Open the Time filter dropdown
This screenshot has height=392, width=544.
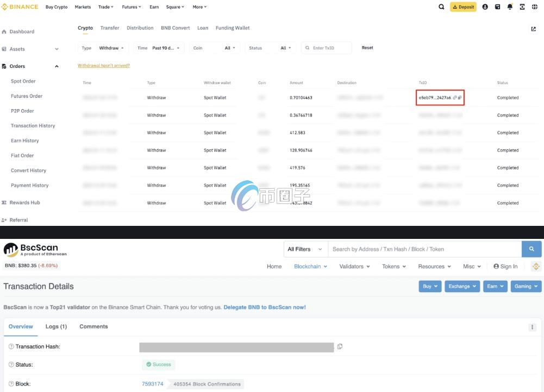[x=159, y=48]
